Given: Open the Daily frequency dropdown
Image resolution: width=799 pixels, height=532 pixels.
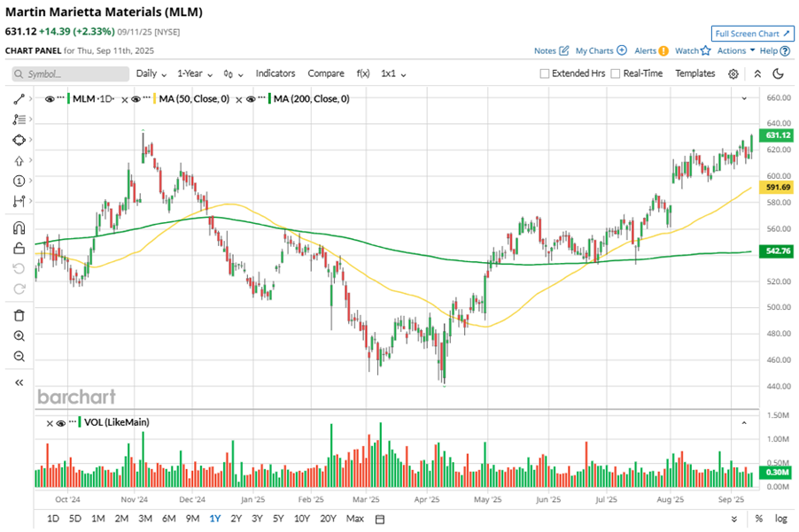Looking at the screenshot, I should point(151,73).
